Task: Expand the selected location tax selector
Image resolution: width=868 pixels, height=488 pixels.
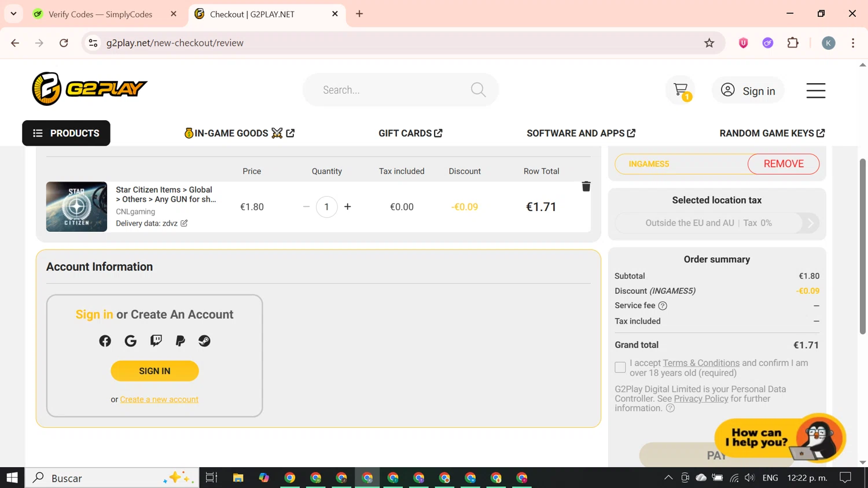Action: click(717, 223)
